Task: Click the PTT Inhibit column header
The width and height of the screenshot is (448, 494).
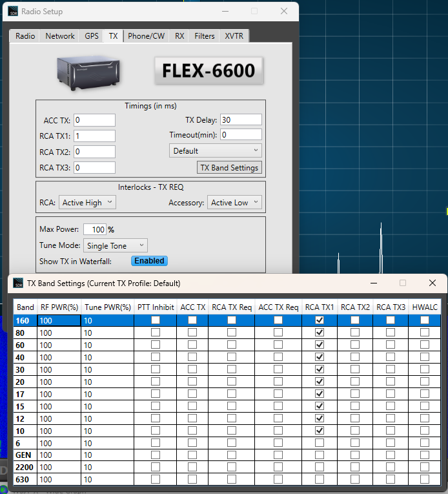Action: click(x=156, y=307)
